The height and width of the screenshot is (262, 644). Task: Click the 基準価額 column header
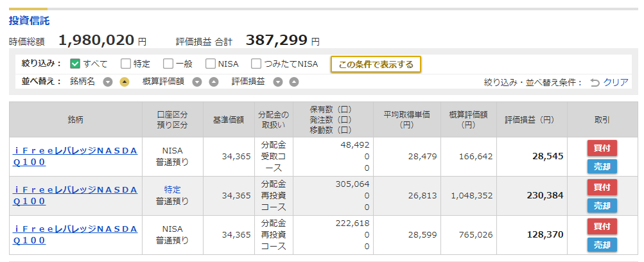point(229,120)
